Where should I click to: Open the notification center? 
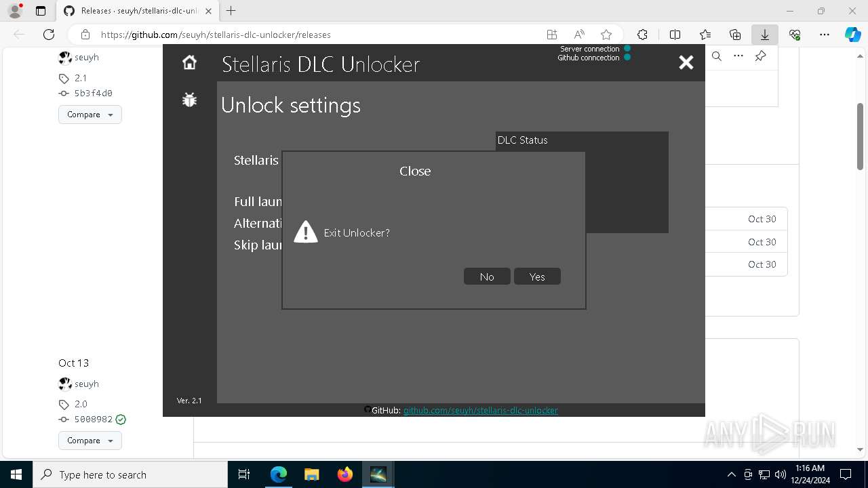pos(846,474)
